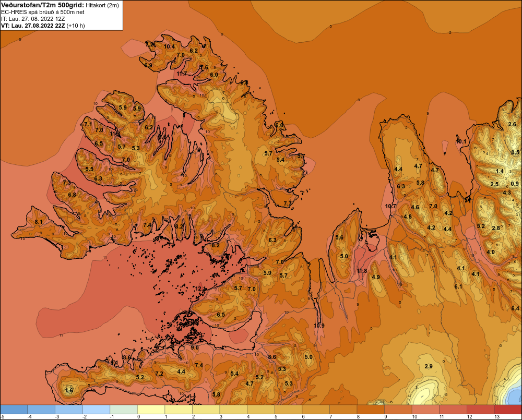522x420 pixels.
Task: Select legend swatch between 0 and 1
Action: 151,410
